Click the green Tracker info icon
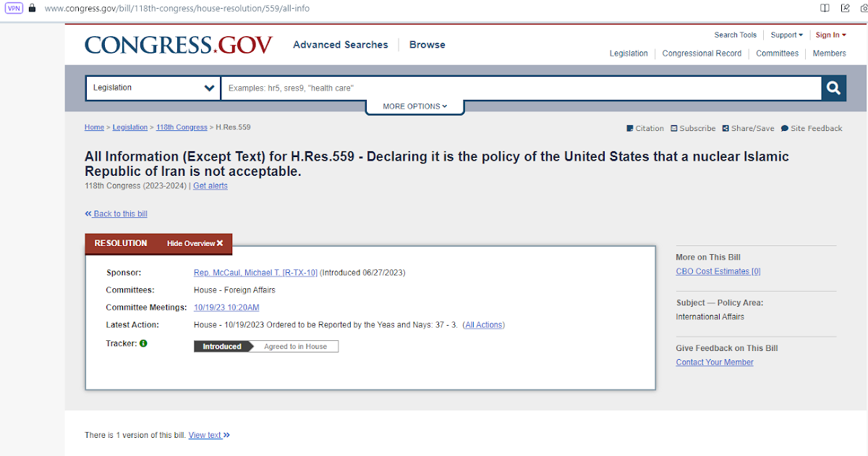 coord(143,343)
